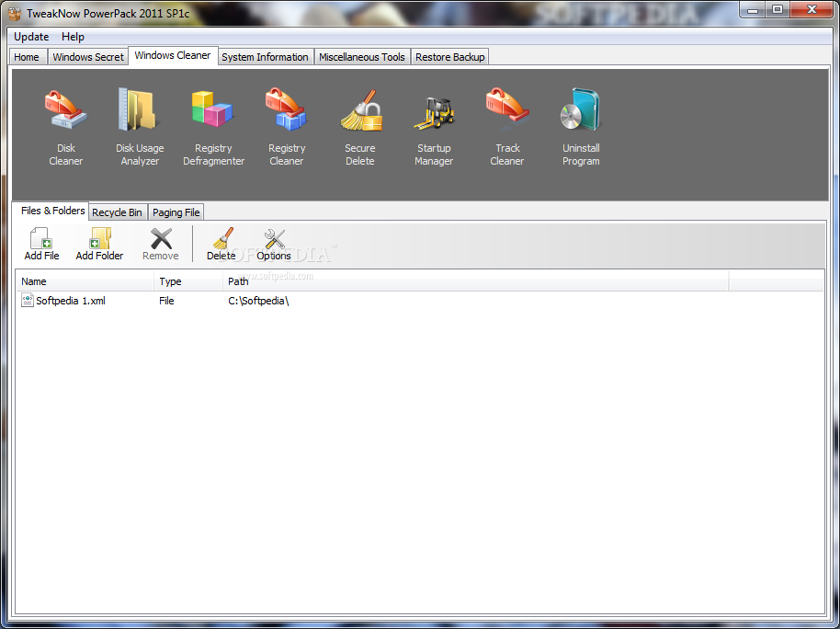840x629 pixels.
Task: Select the Files & Folders subtab
Action: point(52,211)
